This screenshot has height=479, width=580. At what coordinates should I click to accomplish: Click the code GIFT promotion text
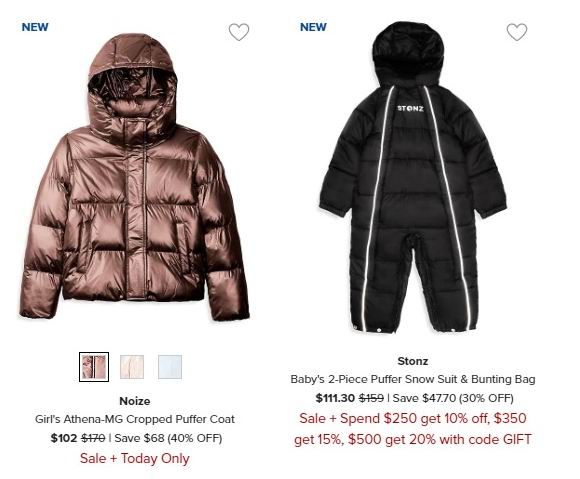[413, 429]
